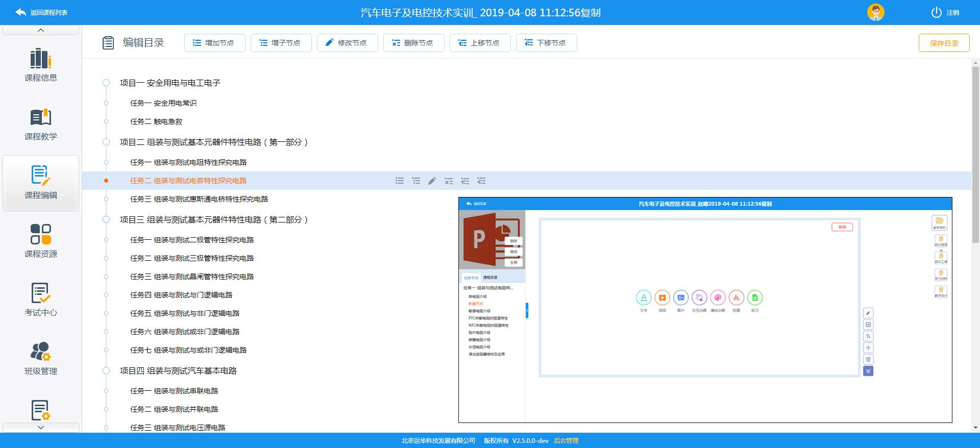Open 课程信息 in the left sidebar

[41, 65]
